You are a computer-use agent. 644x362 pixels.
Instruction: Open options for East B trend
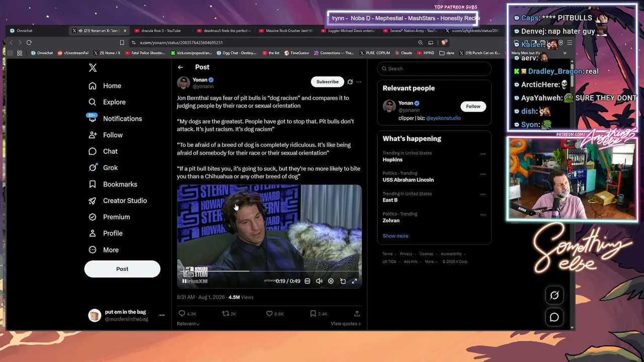[x=483, y=195]
